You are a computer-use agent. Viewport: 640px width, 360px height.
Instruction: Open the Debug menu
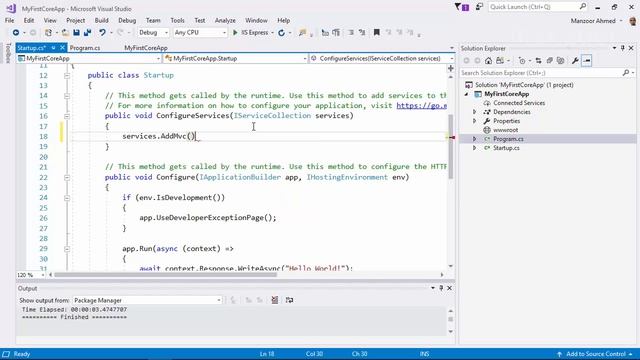127,20
